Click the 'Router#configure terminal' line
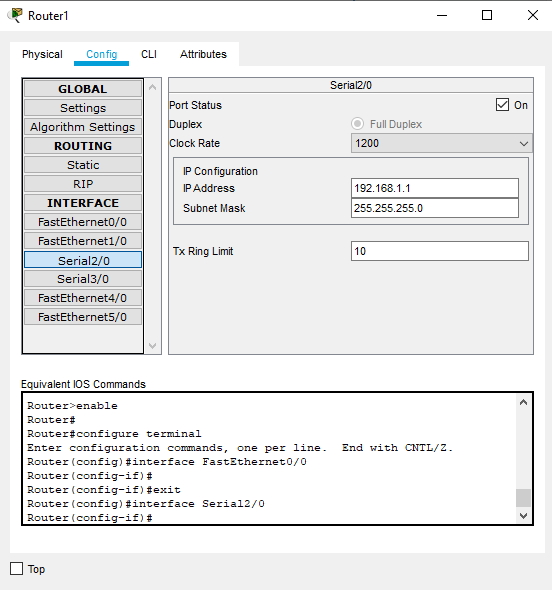Viewport: 552px width, 590px height. (x=114, y=434)
